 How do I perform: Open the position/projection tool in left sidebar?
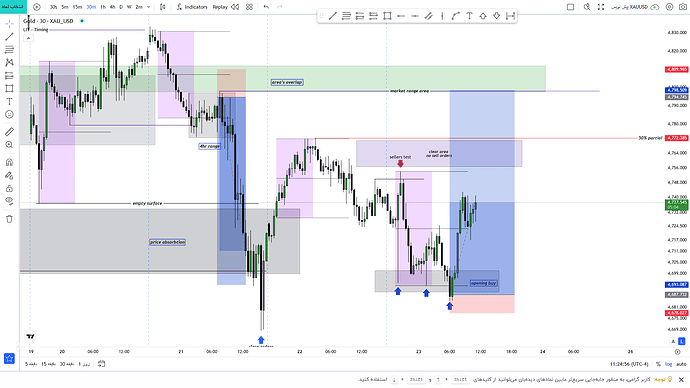tap(9, 76)
